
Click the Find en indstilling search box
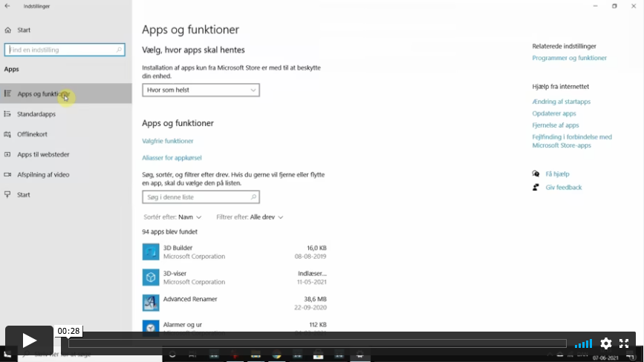pyautogui.click(x=64, y=50)
